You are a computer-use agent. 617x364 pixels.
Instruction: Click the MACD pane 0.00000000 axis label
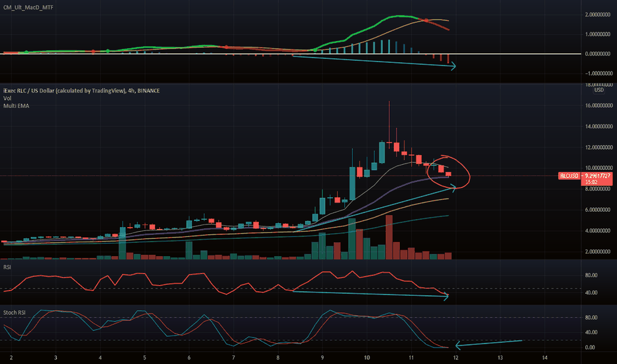click(599, 54)
